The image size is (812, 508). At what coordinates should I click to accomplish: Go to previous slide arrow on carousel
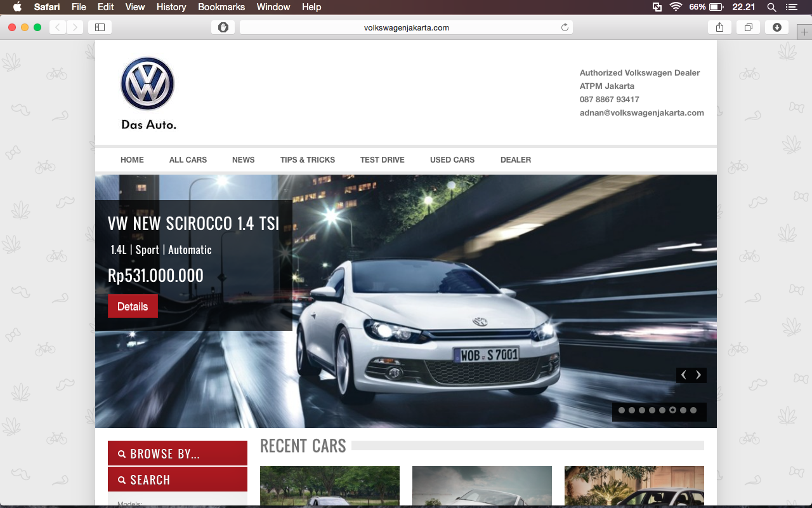[684, 375]
